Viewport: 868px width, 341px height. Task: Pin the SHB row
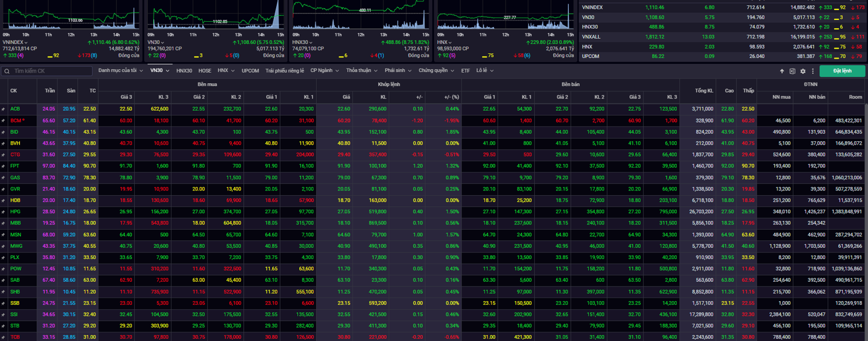[3, 292]
